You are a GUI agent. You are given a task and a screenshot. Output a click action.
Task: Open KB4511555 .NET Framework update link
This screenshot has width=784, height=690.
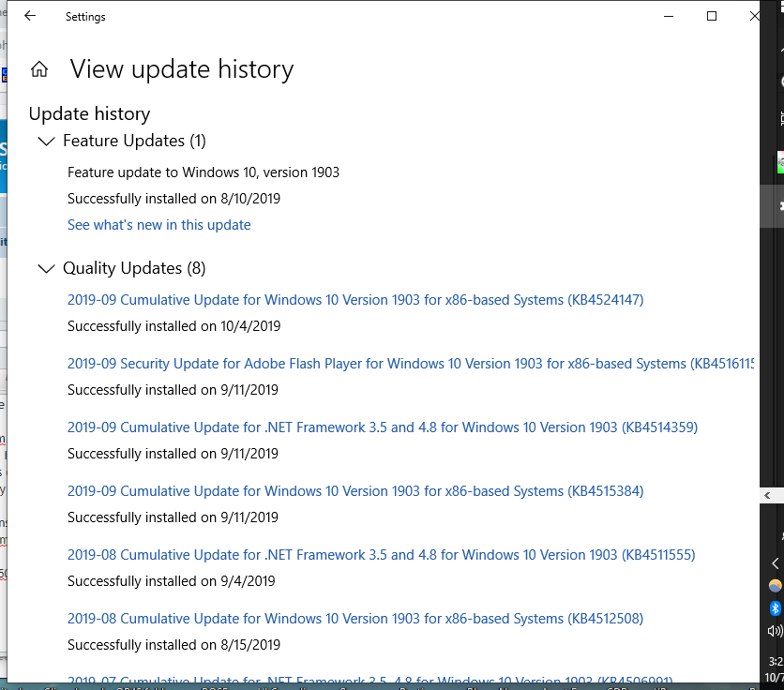pyautogui.click(x=382, y=555)
